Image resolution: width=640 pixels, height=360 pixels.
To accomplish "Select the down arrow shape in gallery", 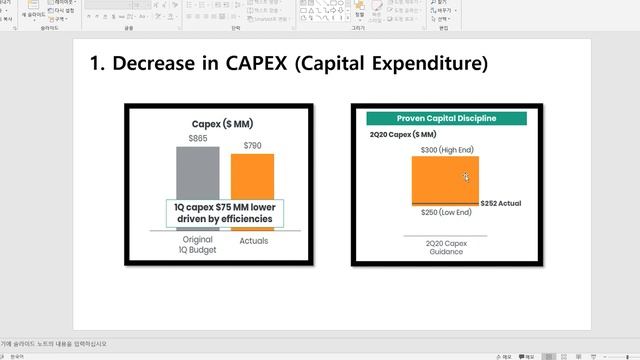I will (341, 11).
